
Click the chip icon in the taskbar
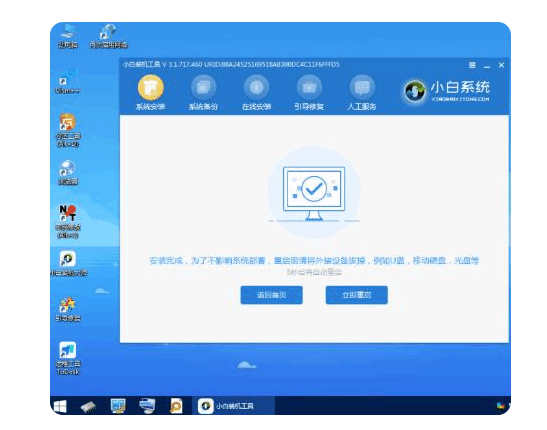click(x=88, y=406)
